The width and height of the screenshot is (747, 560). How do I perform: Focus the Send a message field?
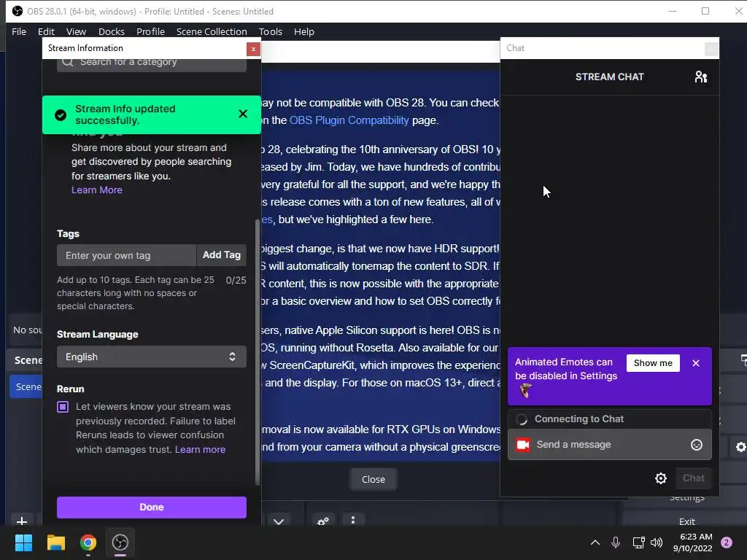(609, 445)
